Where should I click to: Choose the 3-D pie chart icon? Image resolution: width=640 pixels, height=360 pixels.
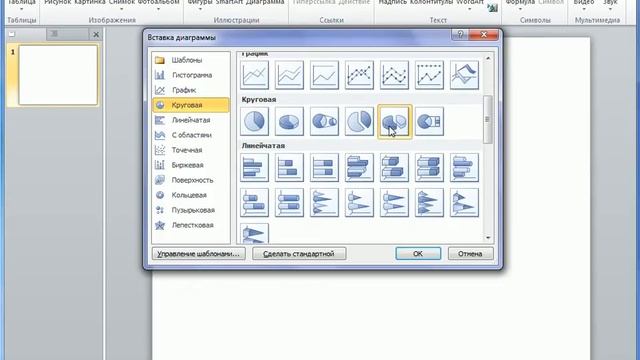(289, 121)
